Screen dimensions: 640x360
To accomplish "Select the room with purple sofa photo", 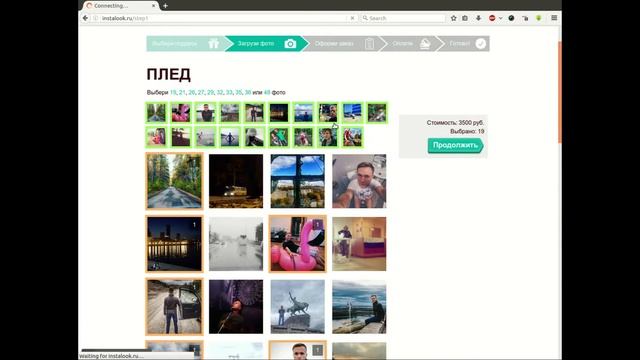I will pos(359,244).
